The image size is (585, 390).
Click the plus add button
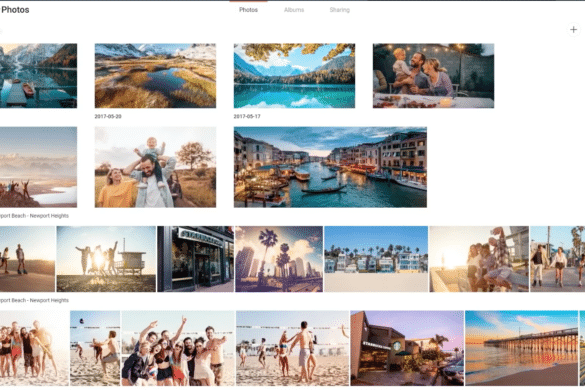573,30
